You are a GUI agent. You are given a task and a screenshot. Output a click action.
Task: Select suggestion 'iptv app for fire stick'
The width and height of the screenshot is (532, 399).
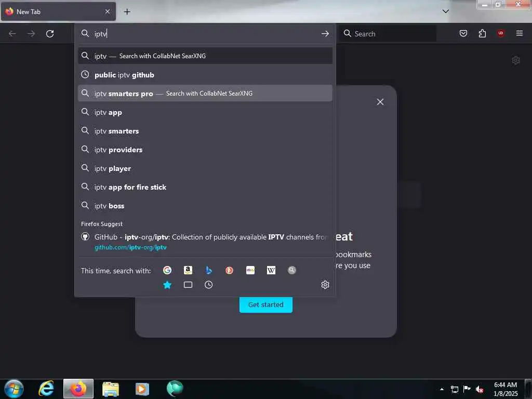[205, 187]
